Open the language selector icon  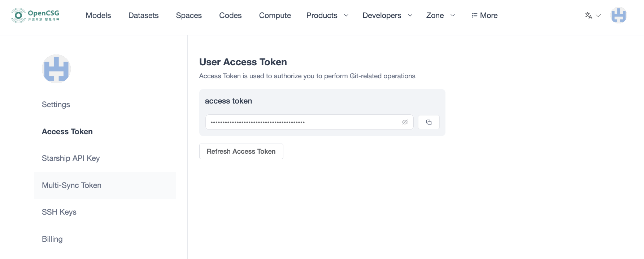click(589, 16)
